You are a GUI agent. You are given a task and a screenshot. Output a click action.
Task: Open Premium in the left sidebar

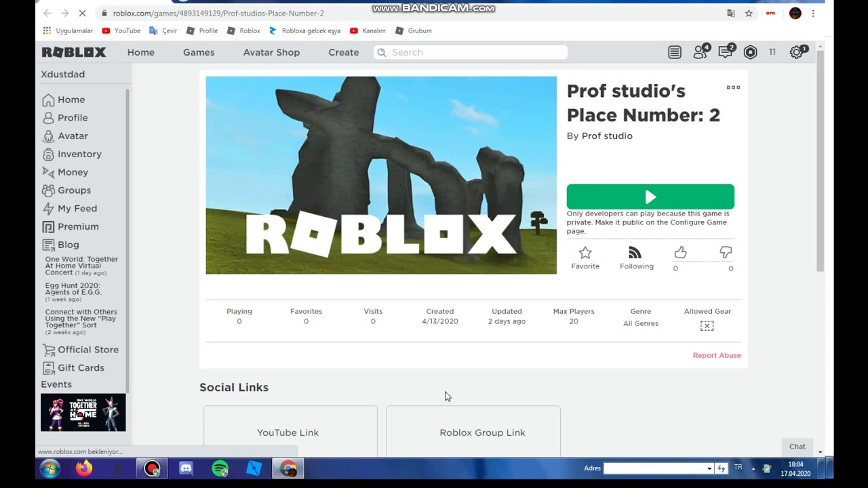[71, 227]
